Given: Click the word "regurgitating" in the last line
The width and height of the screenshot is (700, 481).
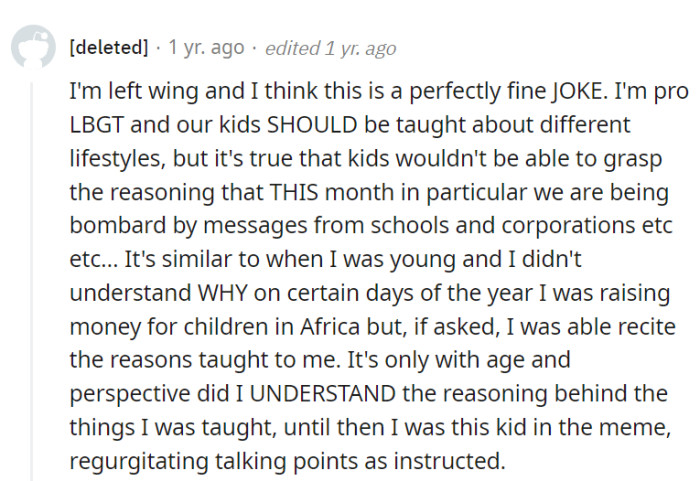Looking at the screenshot, I should [130, 462].
